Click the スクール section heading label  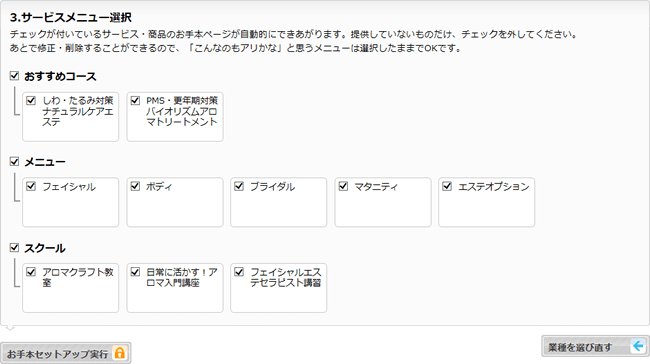point(45,248)
